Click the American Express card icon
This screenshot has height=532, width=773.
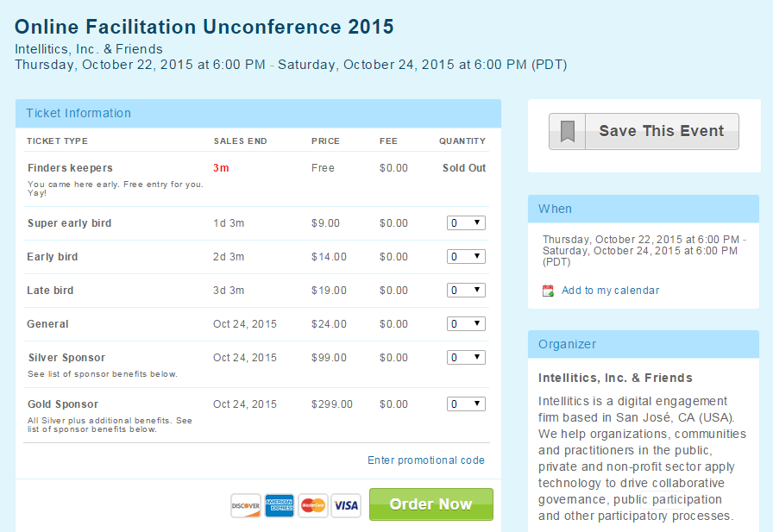[279, 505]
